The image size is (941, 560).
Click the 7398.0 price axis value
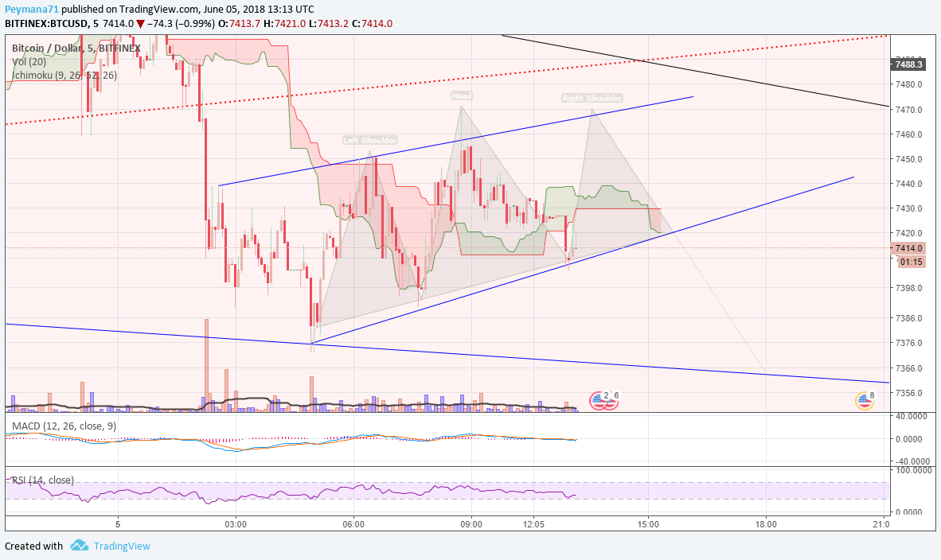[x=908, y=289]
